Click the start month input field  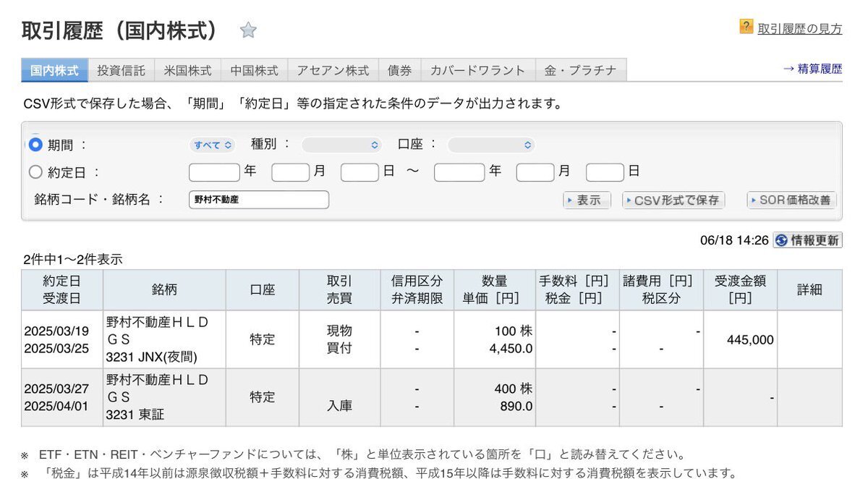coord(291,172)
